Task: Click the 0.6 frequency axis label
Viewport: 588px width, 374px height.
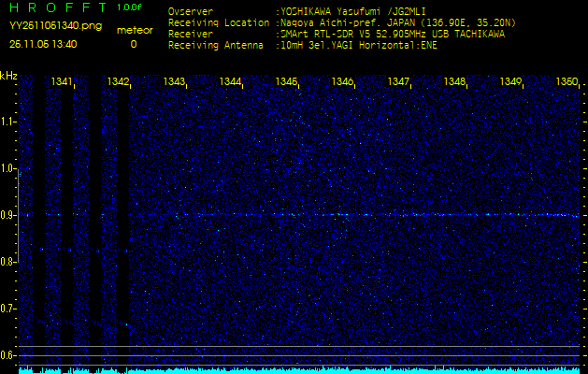Action: point(8,354)
